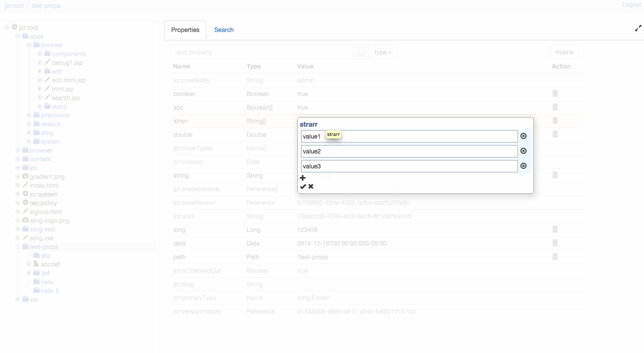Image resolution: width=644 pixels, height=353 pixels.
Task: Click index.html pencil icon
Action: point(25,185)
